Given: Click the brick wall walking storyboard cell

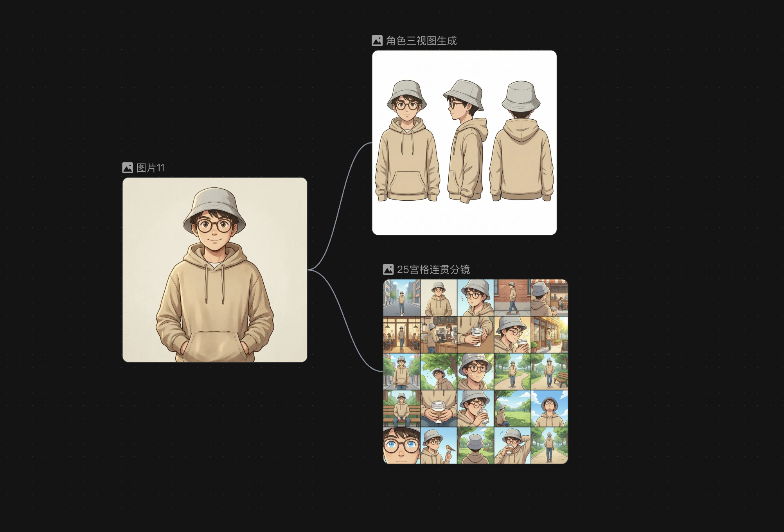Looking at the screenshot, I should 512,298.
